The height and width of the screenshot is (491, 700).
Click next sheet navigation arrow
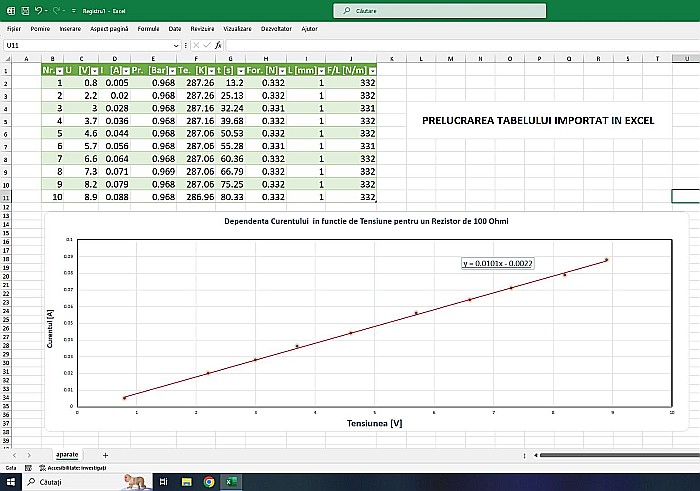[29, 455]
